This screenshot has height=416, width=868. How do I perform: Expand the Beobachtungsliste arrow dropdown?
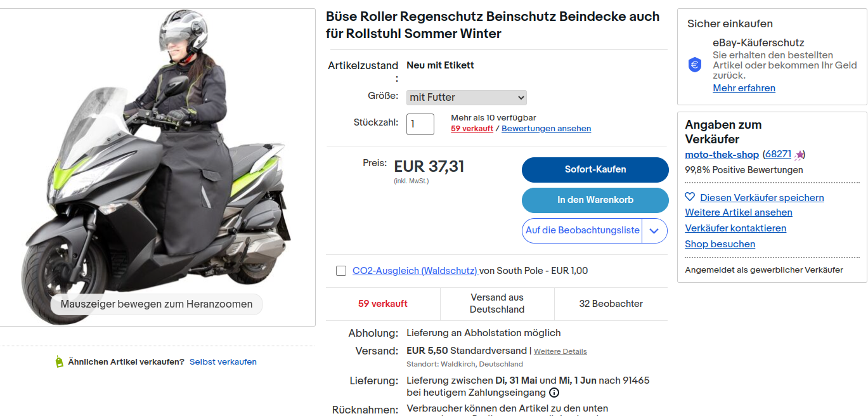pos(655,231)
